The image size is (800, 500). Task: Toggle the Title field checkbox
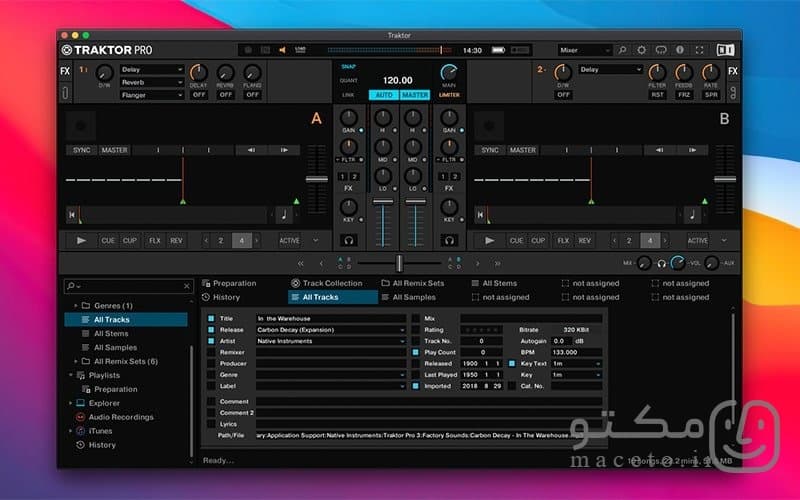pos(211,318)
